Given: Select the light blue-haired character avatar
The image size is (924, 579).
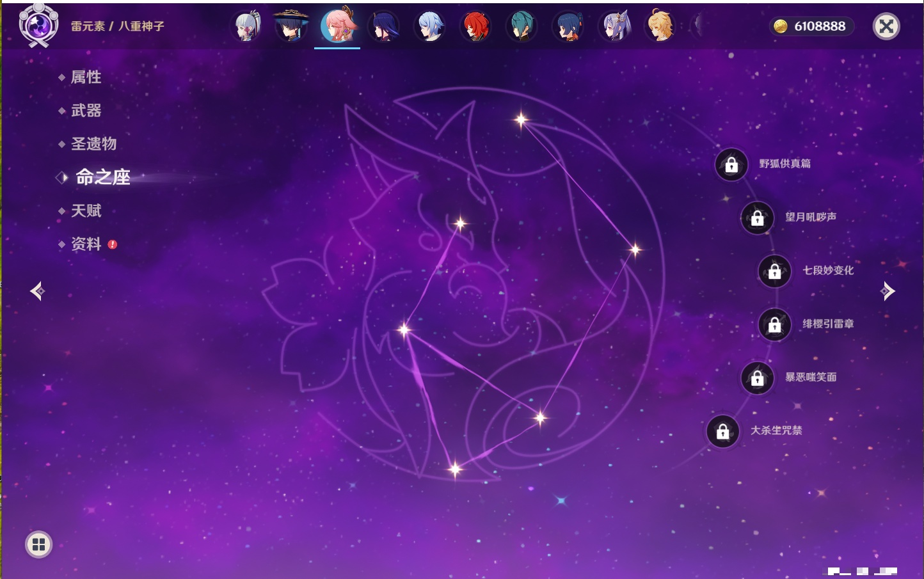Looking at the screenshot, I should [x=429, y=26].
